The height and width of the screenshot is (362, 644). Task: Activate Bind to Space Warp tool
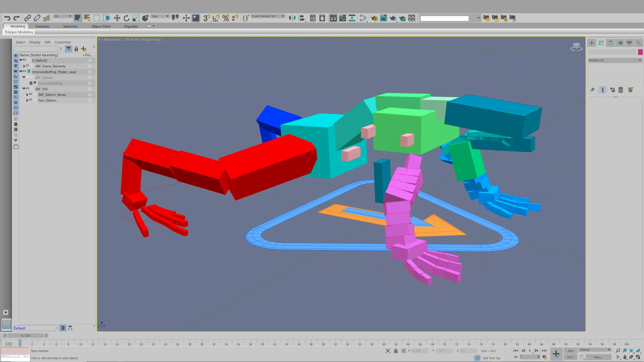click(x=46, y=18)
